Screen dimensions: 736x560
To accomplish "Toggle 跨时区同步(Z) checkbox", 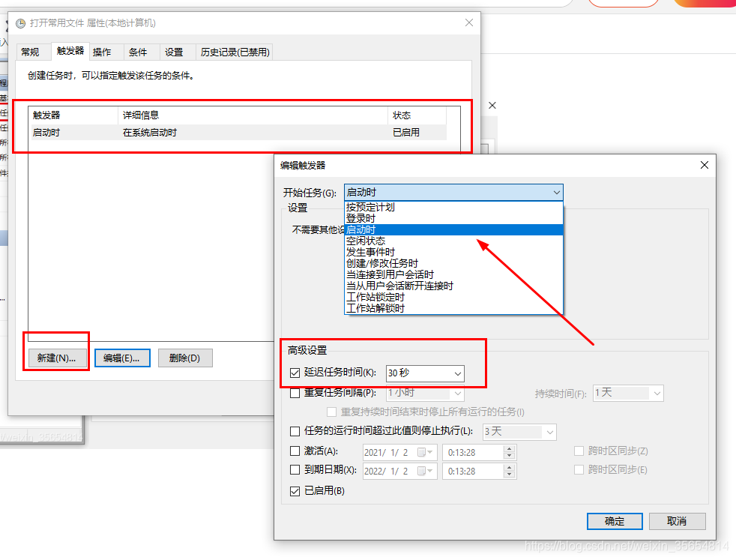I will coord(579,451).
